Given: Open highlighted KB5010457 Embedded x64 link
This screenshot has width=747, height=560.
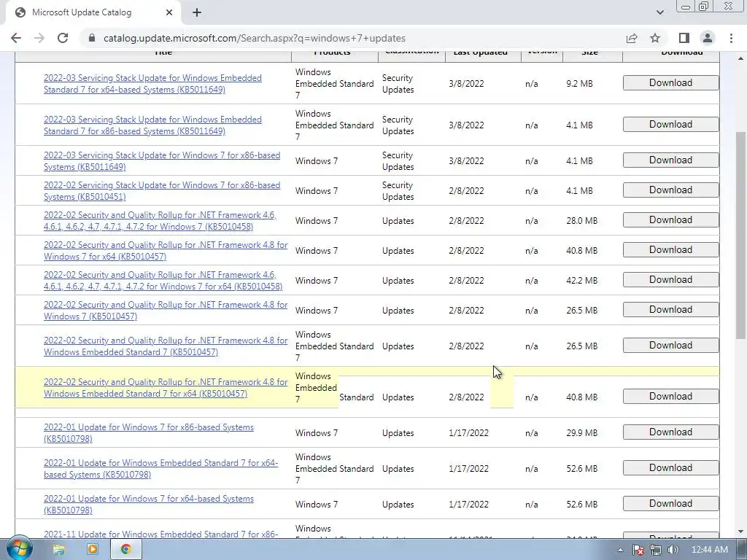Looking at the screenshot, I should coord(166,388).
